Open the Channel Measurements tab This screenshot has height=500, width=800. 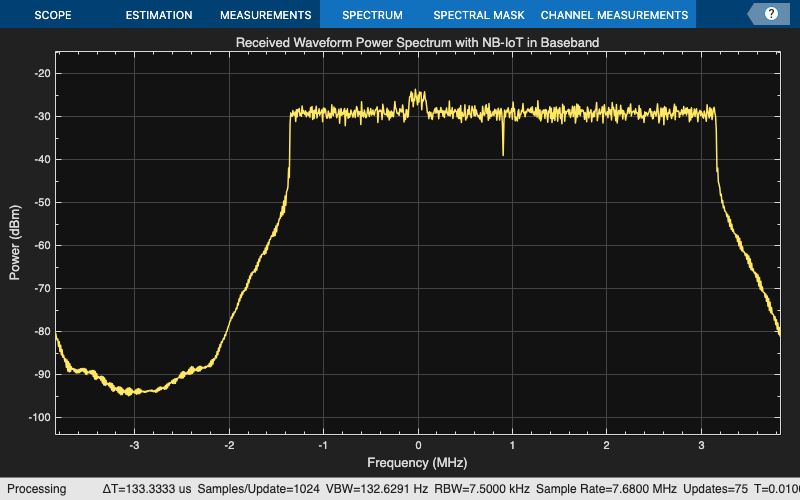pyautogui.click(x=614, y=15)
